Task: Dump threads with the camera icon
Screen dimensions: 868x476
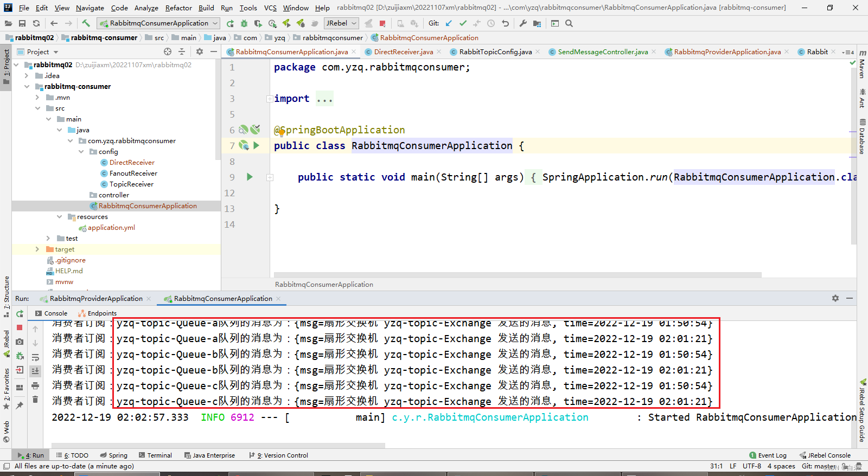Action: click(20, 342)
